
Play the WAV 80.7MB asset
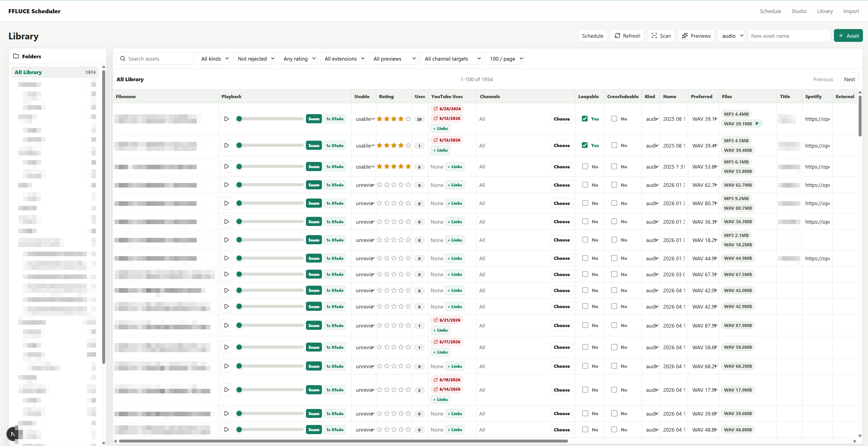[x=226, y=203]
